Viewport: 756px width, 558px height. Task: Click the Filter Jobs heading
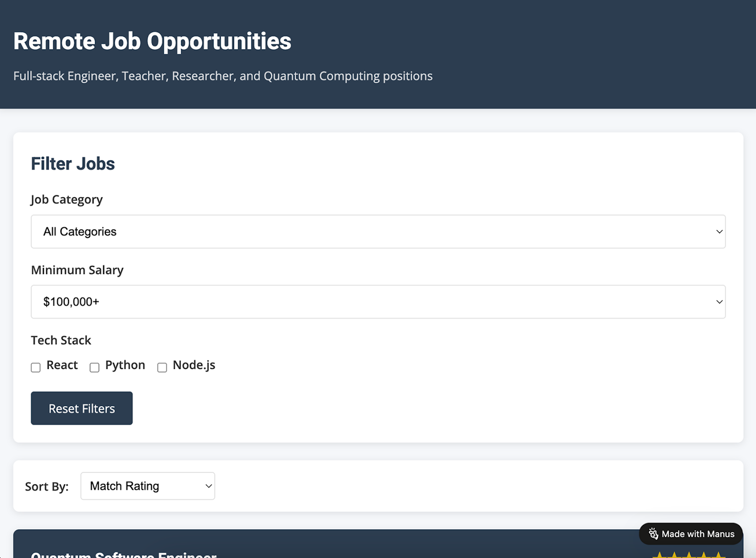tap(73, 164)
